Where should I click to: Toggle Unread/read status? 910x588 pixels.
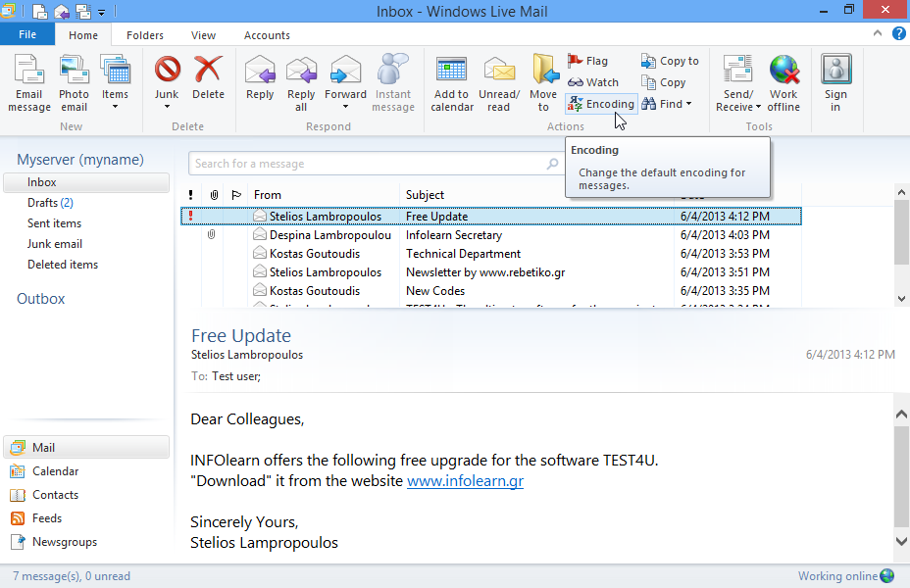pyautogui.click(x=498, y=83)
